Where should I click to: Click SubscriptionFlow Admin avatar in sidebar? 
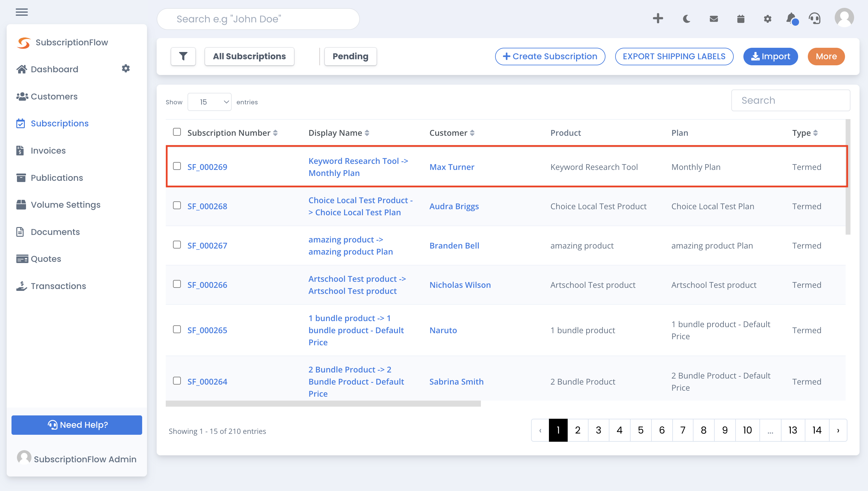pos(24,458)
